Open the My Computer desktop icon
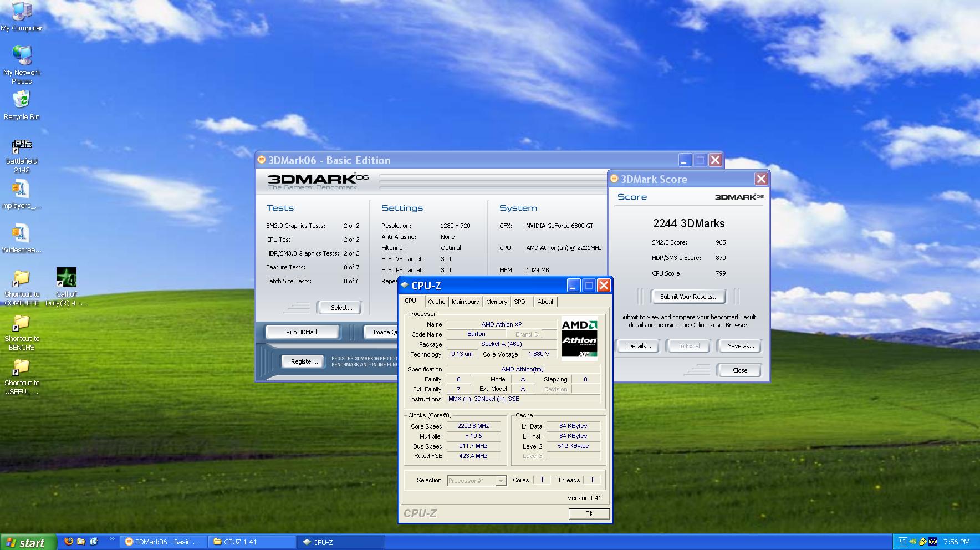 point(22,17)
